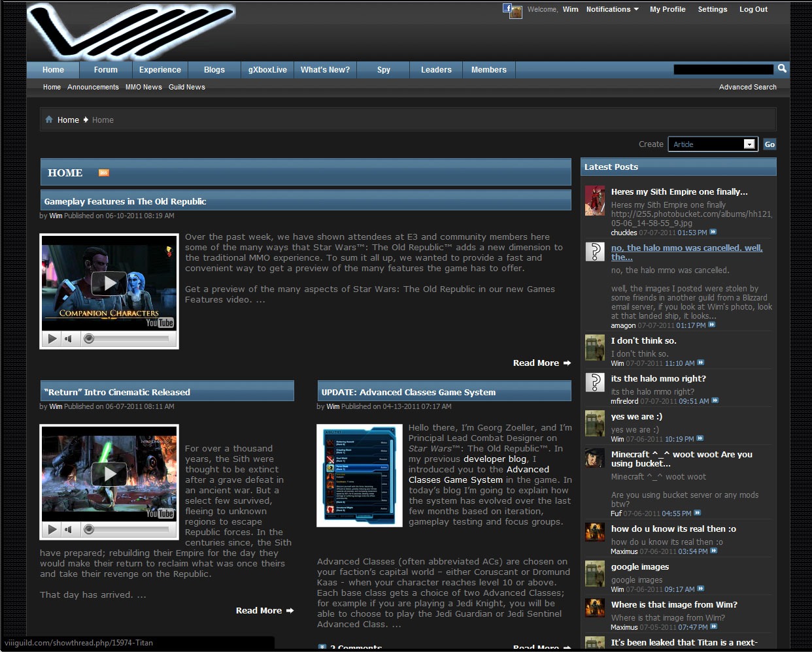Screen dimensions: 812x652
Task: Open Guild News submenu link
Action: pyautogui.click(x=187, y=87)
